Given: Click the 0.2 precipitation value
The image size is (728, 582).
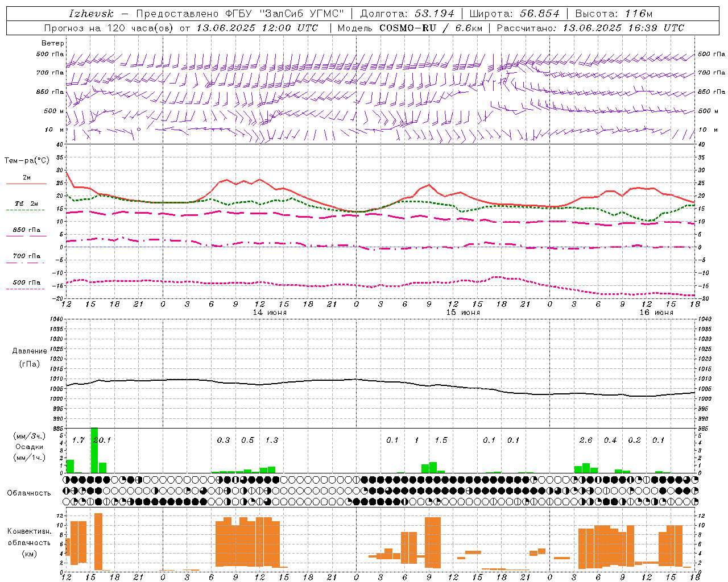Looking at the screenshot, I should tap(634, 440).
